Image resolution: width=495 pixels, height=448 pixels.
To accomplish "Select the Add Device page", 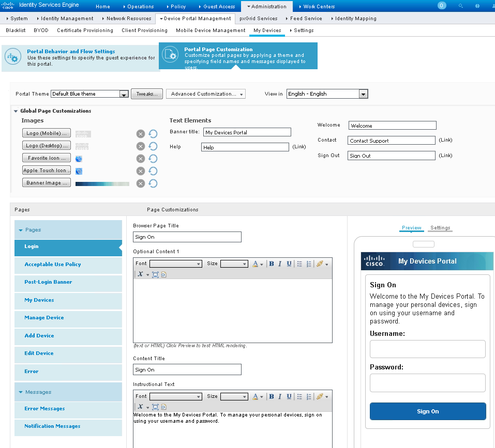I will tap(68, 336).
